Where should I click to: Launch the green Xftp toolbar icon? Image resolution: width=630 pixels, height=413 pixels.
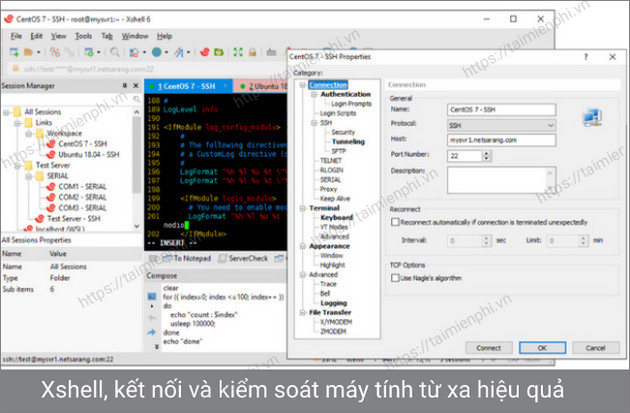pos(219,52)
